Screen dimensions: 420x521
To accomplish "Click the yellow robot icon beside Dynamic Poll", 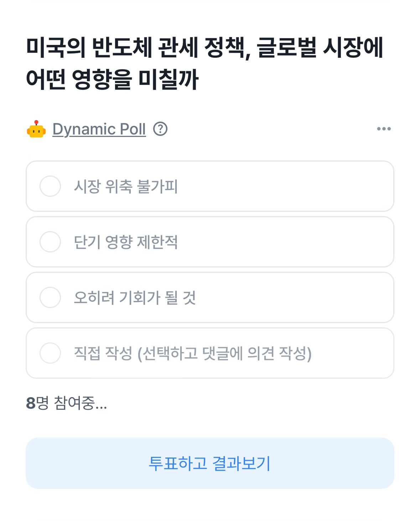I will point(36,129).
